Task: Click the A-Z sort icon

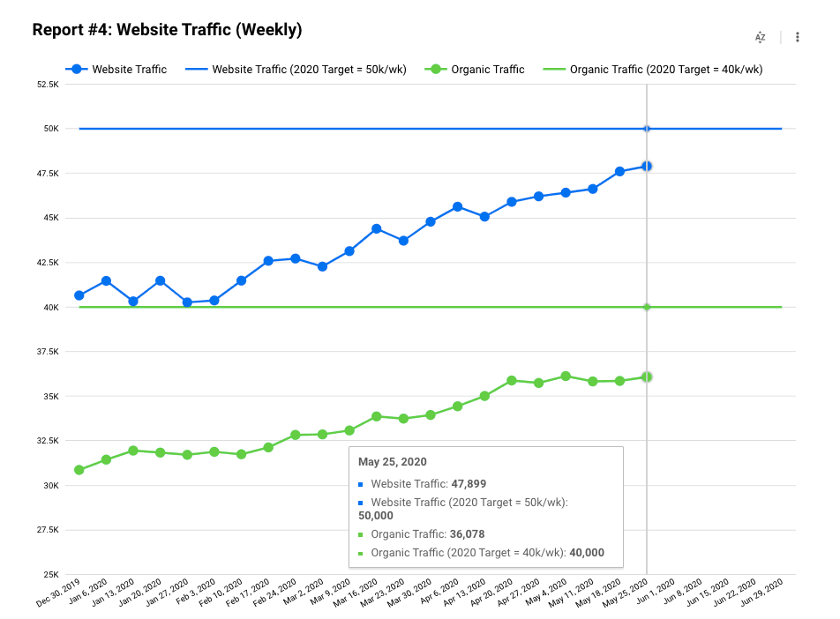Action: click(x=760, y=37)
